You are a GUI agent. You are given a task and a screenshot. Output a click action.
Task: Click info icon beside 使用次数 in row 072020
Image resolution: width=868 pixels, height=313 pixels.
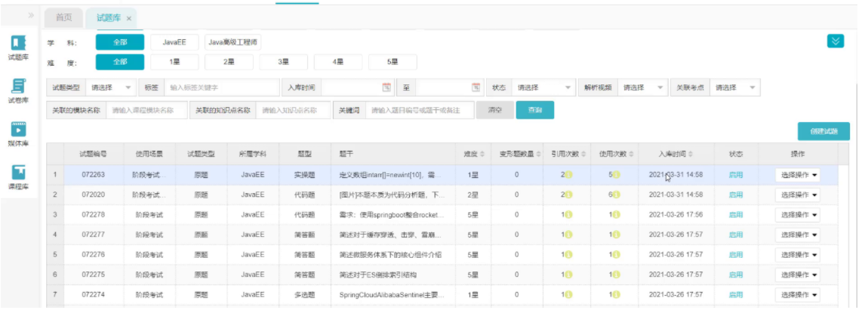coord(616,195)
